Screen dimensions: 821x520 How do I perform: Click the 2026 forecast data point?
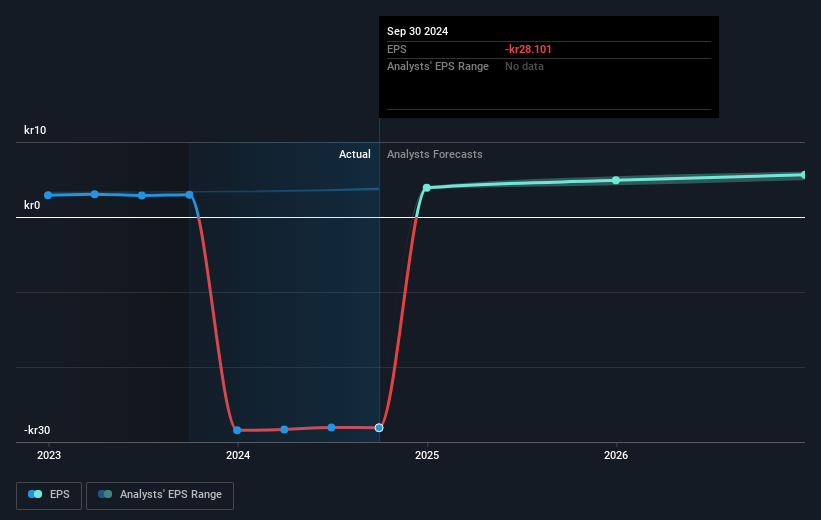click(x=616, y=180)
